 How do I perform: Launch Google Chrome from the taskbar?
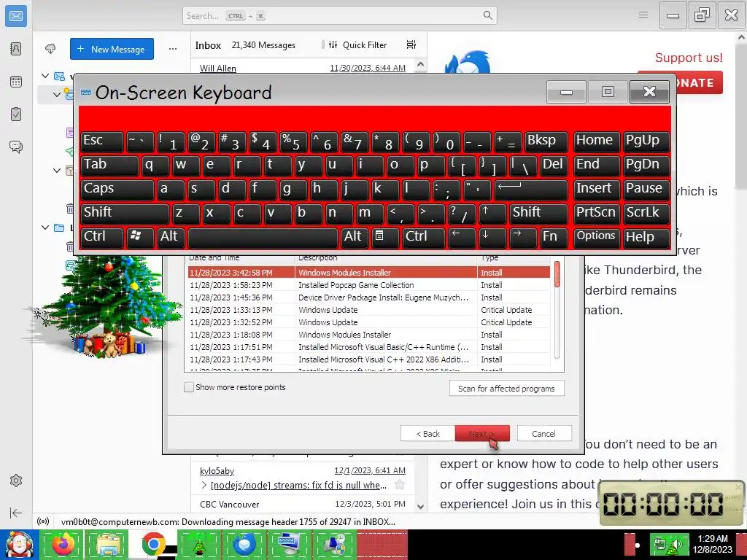[x=153, y=545]
